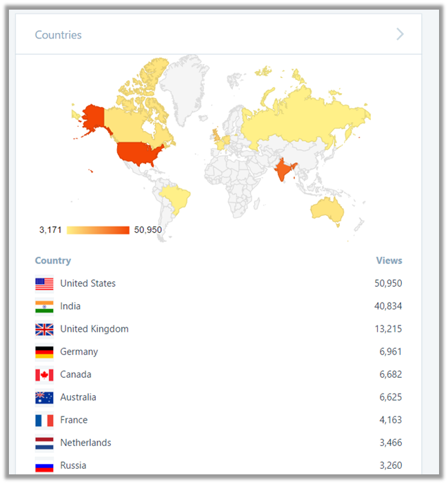Expand Countries panel with chevron arrow
Image resolution: width=448 pixels, height=484 pixels.
[400, 34]
